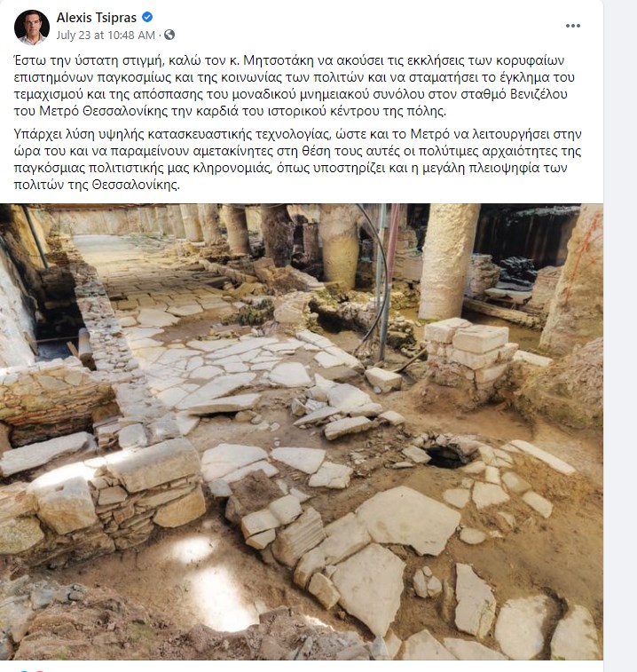Image resolution: width=637 pixels, height=672 pixels.
Task: Click the last line ending with πολιτών της Θεσσαλονίκης
Action: pos(97,185)
